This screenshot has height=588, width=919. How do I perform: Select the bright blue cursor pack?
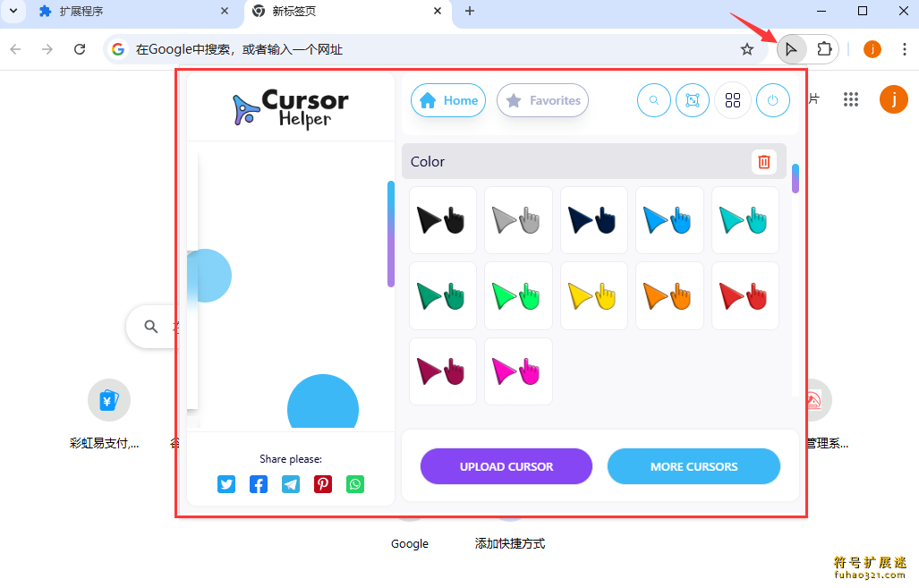coord(669,220)
